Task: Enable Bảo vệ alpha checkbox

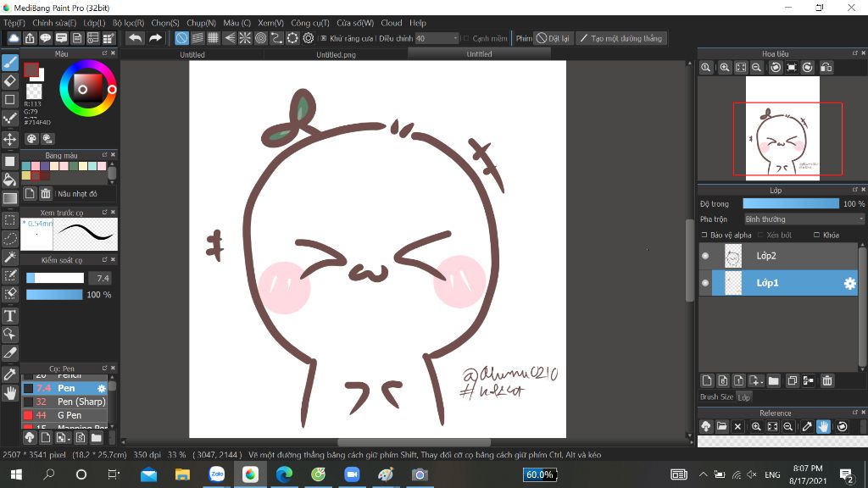Action: pyautogui.click(x=704, y=236)
